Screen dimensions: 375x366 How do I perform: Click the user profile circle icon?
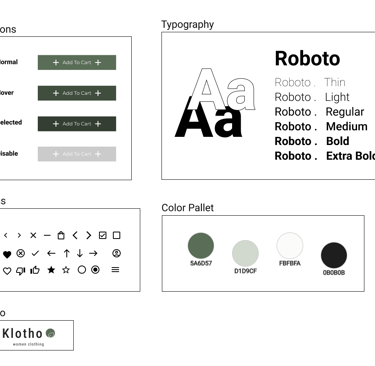(x=116, y=253)
